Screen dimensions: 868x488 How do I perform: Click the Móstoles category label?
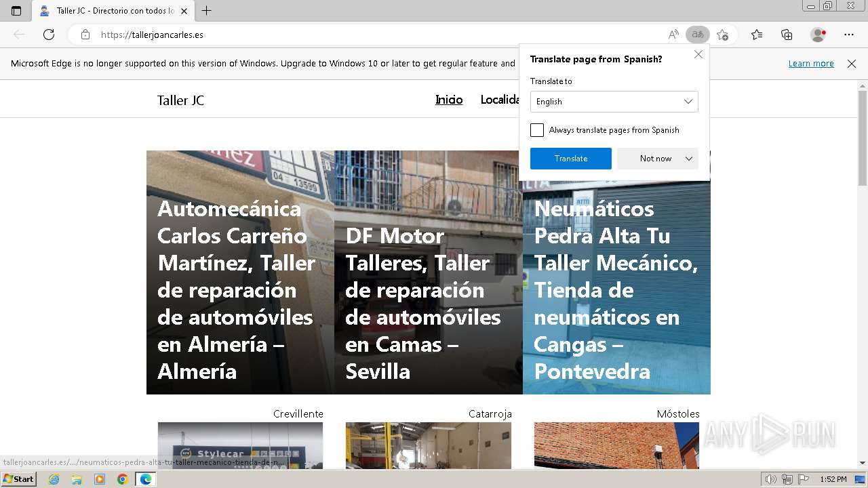tap(678, 414)
